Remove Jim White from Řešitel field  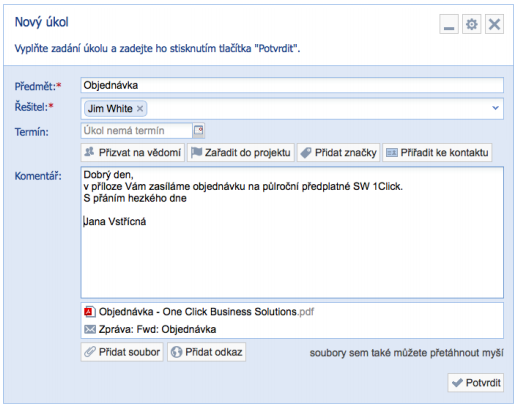click(x=140, y=108)
